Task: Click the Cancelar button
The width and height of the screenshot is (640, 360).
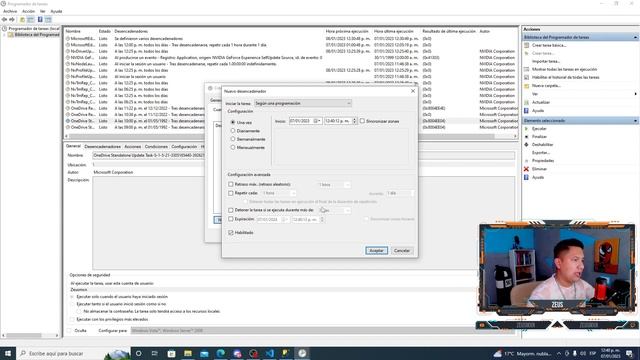Action: (402, 251)
